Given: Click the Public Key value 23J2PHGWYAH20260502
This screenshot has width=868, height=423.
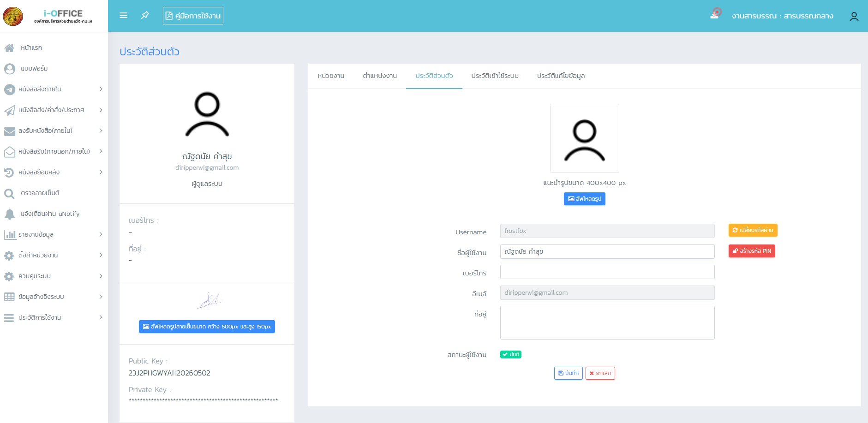Looking at the screenshot, I should point(169,373).
